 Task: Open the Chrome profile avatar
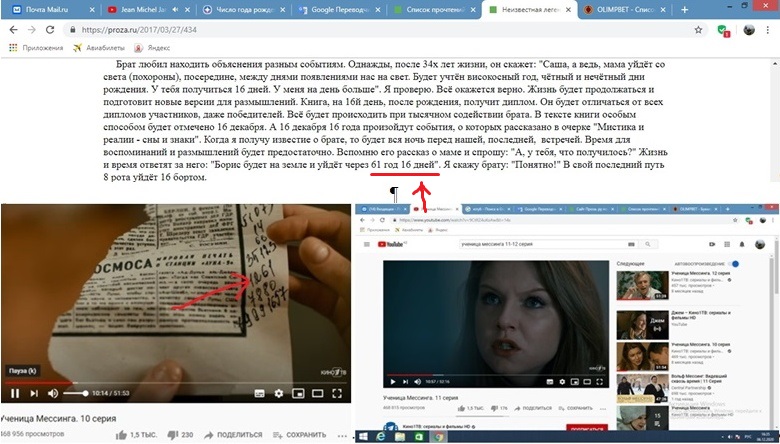(x=749, y=30)
